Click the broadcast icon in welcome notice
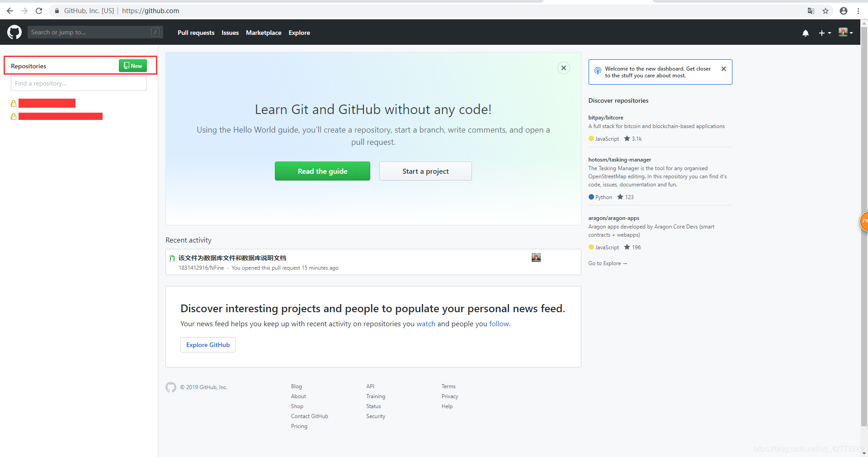Viewport: 868px width, 457px height. pos(598,71)
